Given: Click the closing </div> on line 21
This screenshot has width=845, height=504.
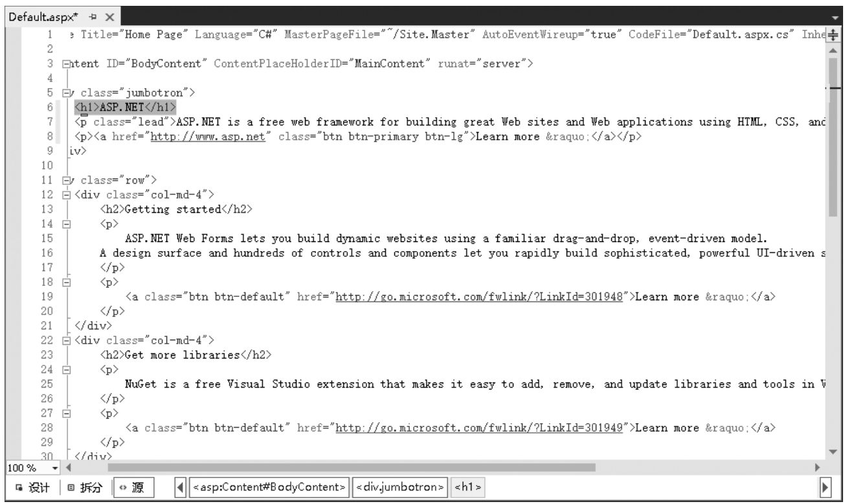Looking at the screenshot, I should (x=94, y=325).
